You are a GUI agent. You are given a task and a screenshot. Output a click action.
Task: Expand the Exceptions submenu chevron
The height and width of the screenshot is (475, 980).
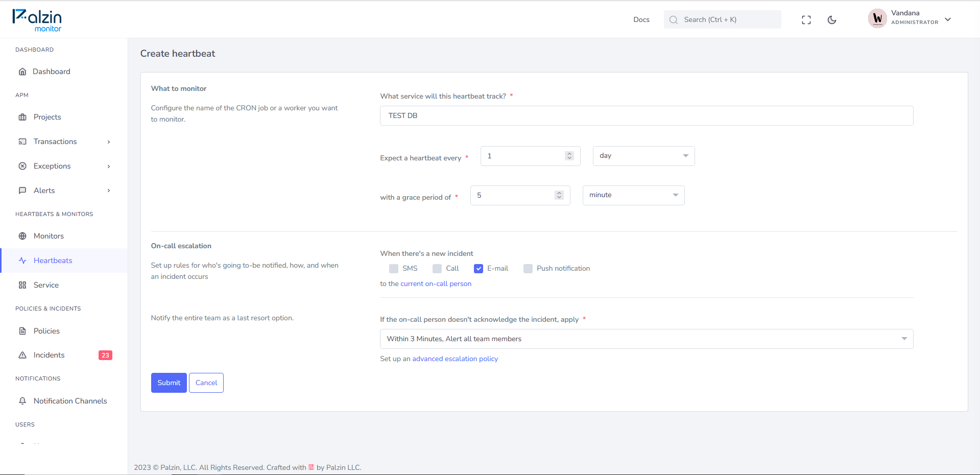[x=109, y=167]
